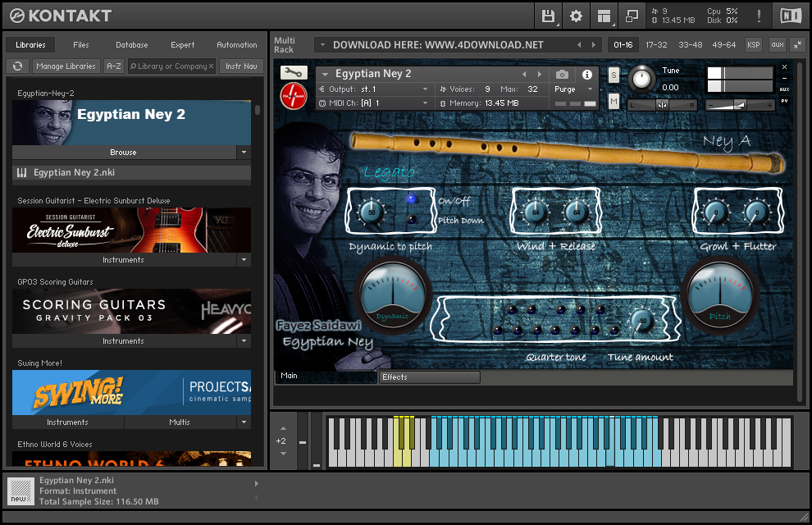Switch to the Libraries tab
812x525 pixels.
click(30, 45)
